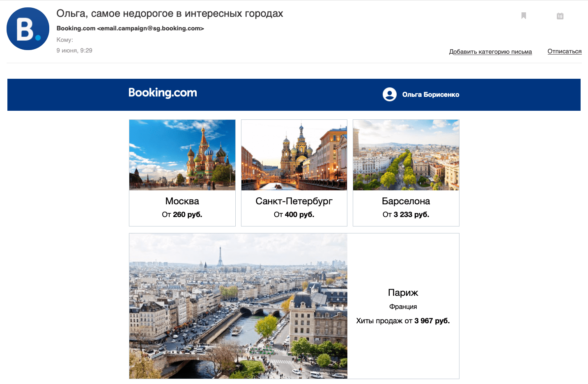This screenshot has height=384, width=588.
Task: Click the Booking.com sender avatar
Action: point(28,29)
